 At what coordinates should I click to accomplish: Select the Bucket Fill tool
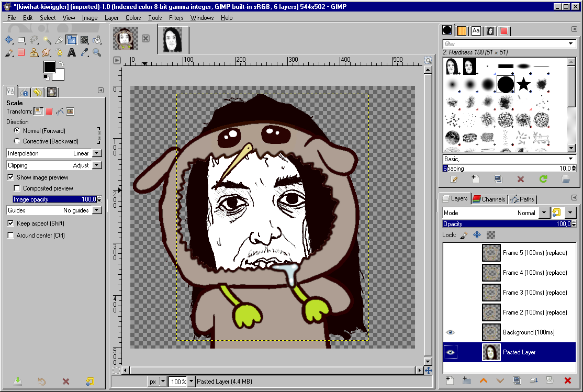pyautogui.click(x=97, y=40)
